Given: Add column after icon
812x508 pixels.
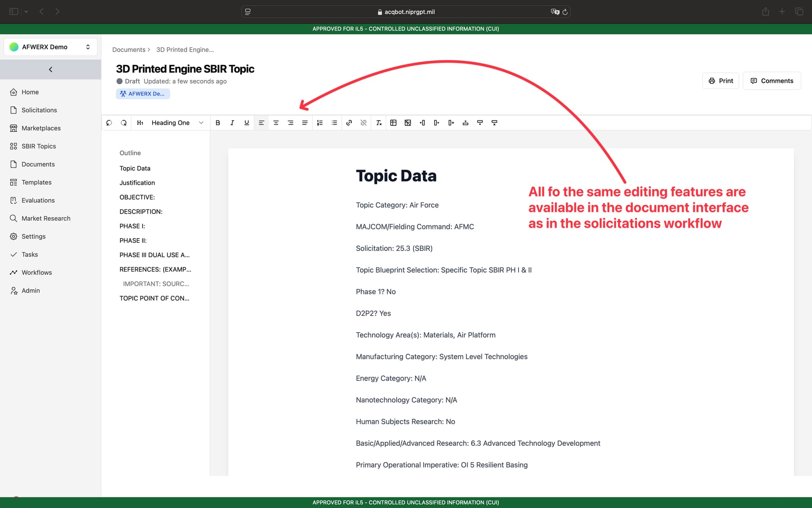Looking at the screenshot, I should [436, 123].
